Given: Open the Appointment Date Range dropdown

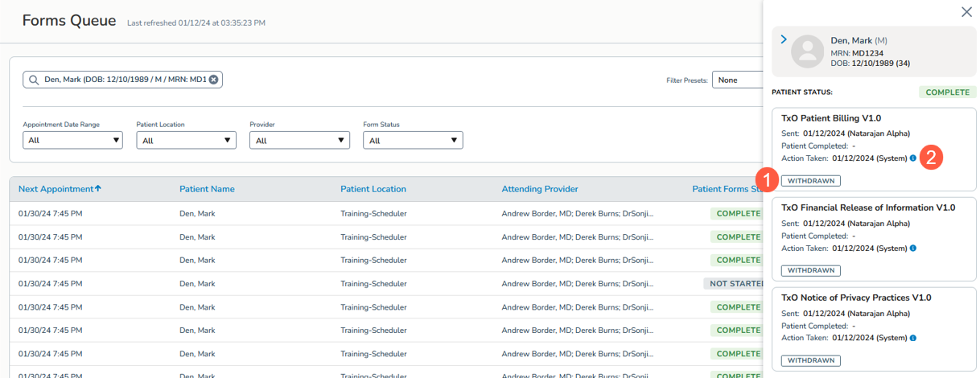Looking at the screenshot, I should pos(72,140).
